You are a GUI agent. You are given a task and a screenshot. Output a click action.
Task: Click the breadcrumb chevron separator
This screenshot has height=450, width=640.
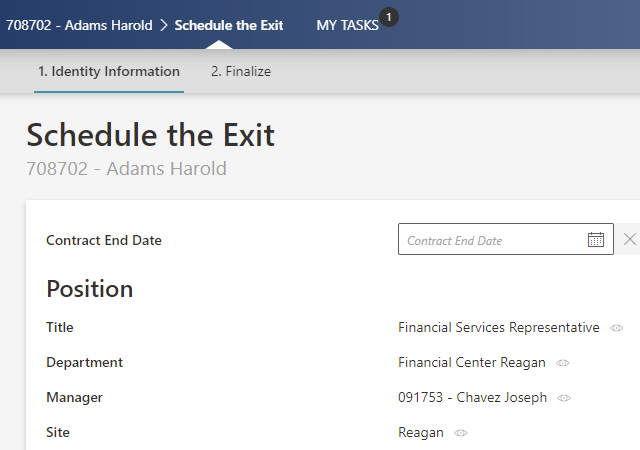point(163,25)
